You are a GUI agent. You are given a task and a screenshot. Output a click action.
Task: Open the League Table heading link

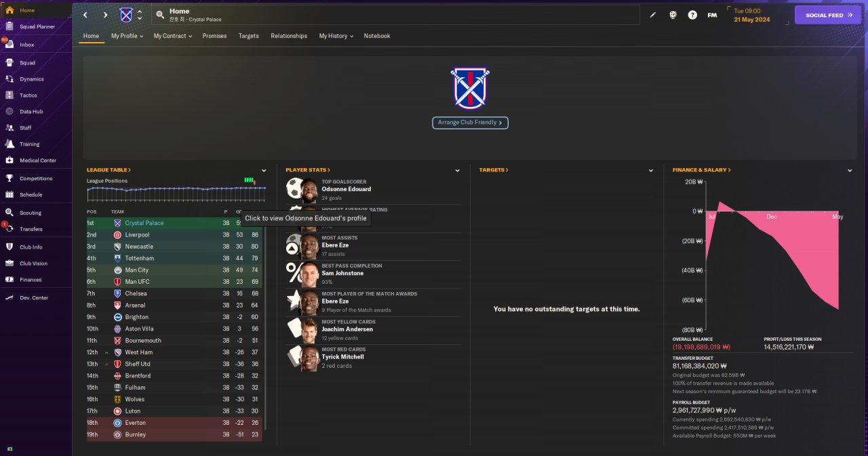pos(108,170)
